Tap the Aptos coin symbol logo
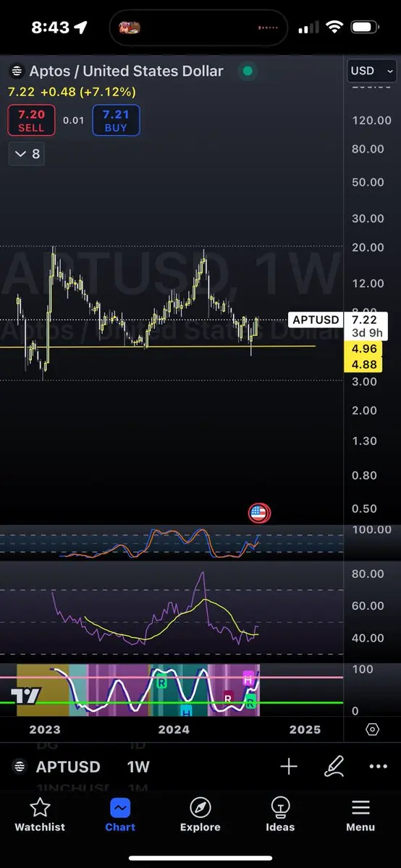 coord(16,71)
